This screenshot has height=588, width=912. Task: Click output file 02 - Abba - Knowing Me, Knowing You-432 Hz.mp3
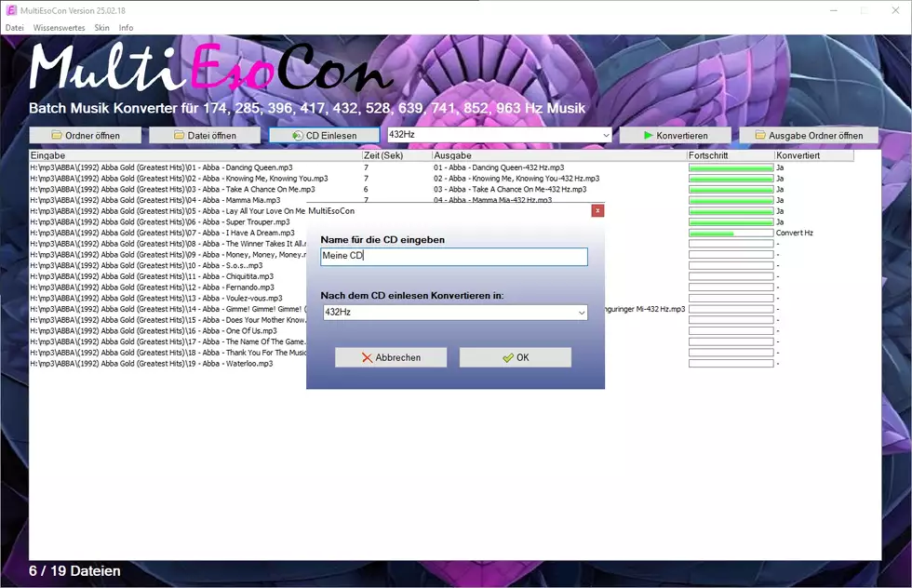point(516,179)
